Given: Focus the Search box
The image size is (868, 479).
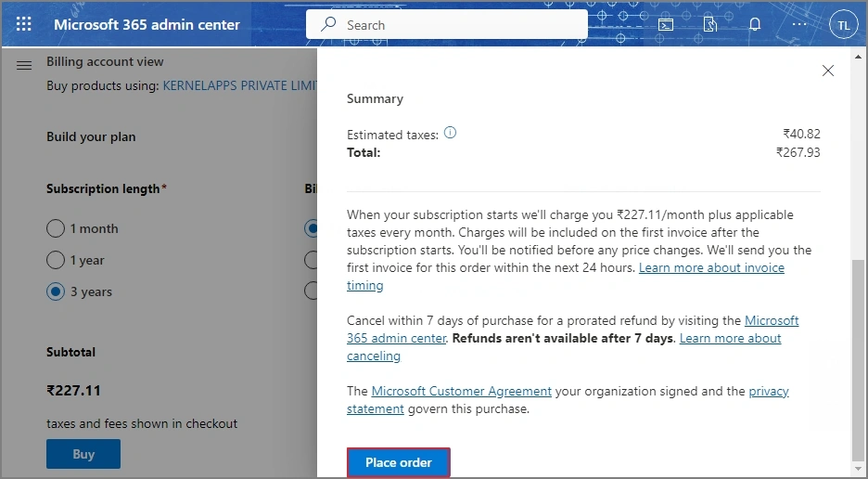Looking at the screenshot, I should pos(447,25).
